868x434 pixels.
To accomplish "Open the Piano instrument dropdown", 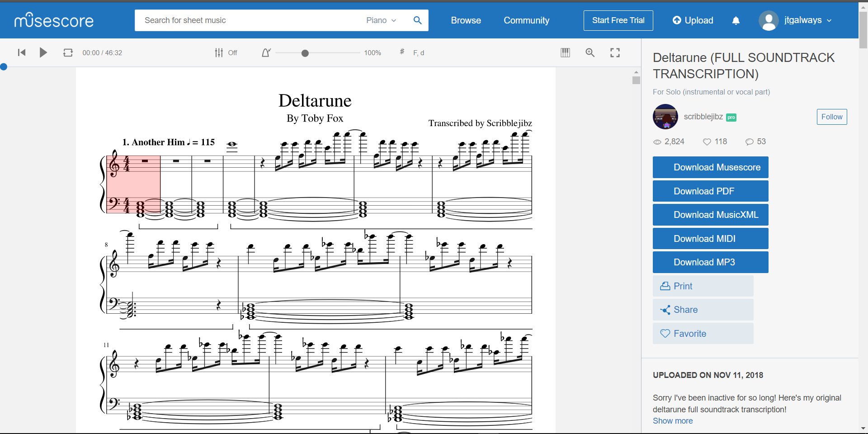I will click(x=381, y=20).
